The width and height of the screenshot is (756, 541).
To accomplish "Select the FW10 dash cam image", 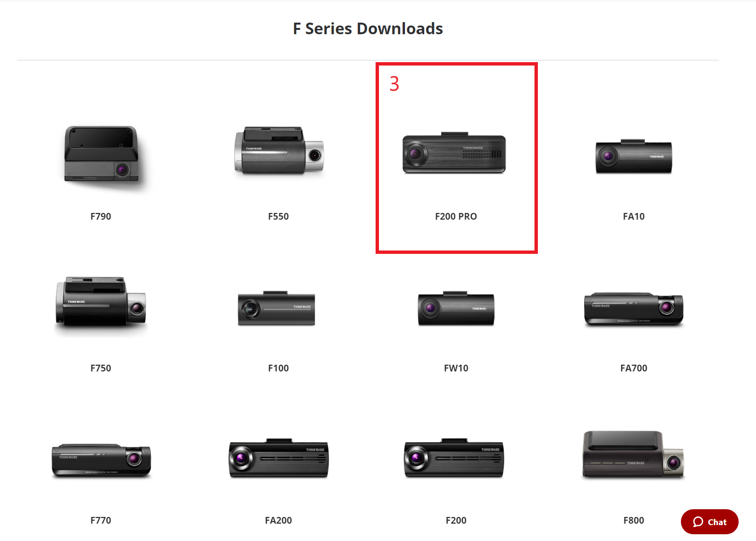I will (456, 308).
